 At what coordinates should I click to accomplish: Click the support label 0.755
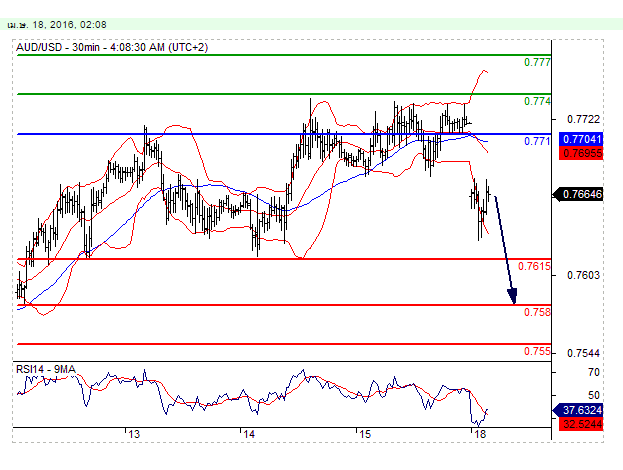coord(537,351)
